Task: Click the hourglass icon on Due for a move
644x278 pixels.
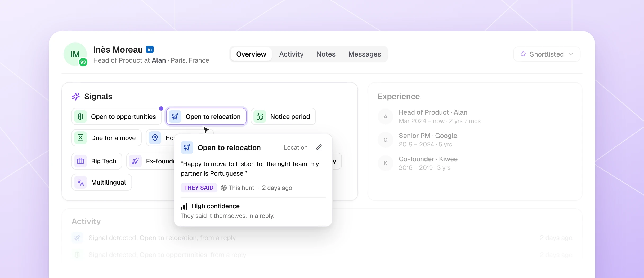Action: pos(80,138)
